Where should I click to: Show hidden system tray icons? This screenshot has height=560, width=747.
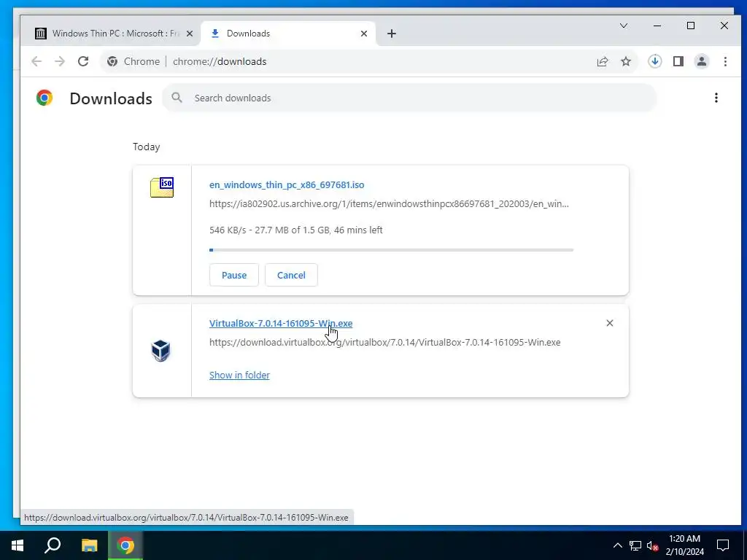(617, 545)
